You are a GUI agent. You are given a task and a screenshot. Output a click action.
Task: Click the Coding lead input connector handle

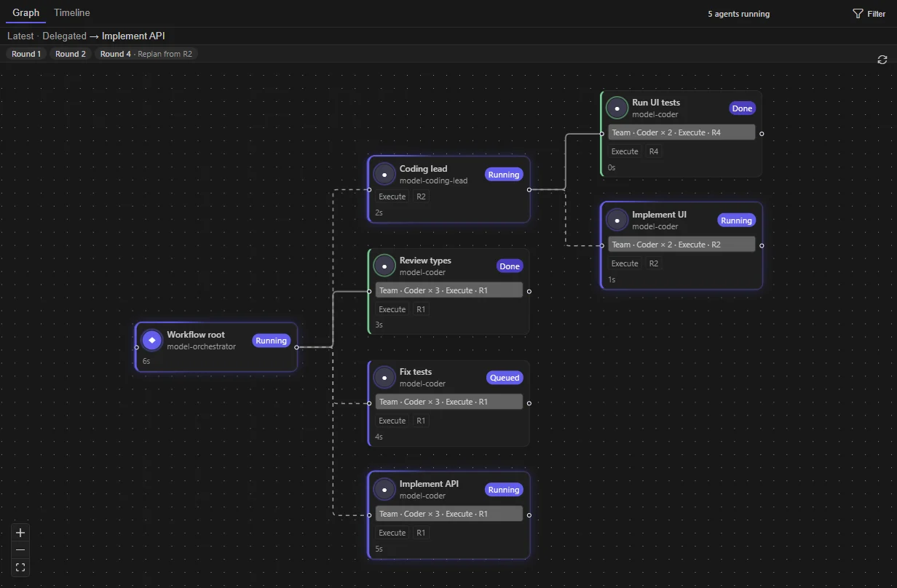pyautogui.click(x=369, y=189)
